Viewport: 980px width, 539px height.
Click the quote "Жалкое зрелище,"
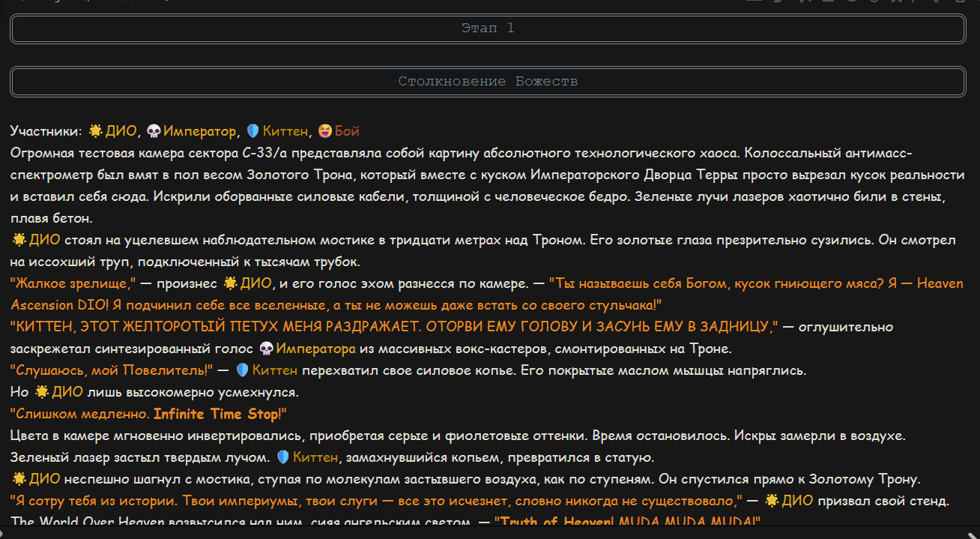click(x=73, y=283)
